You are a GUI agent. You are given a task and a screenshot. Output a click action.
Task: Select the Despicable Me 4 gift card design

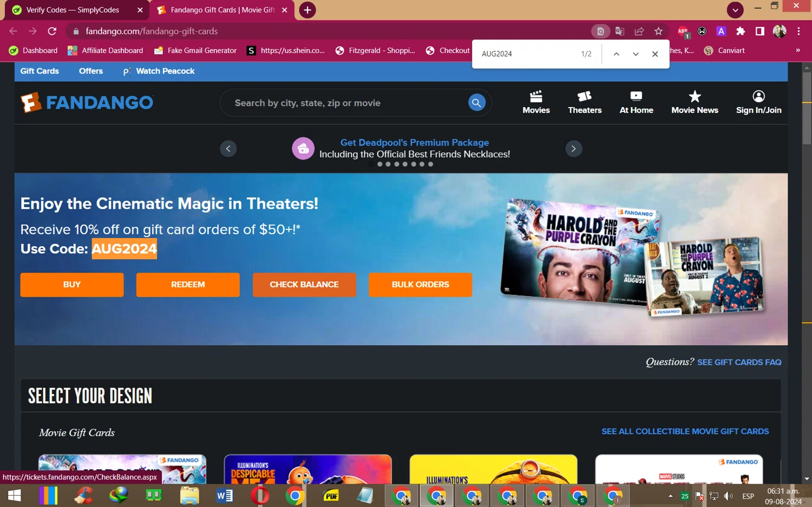pos(307,469)
